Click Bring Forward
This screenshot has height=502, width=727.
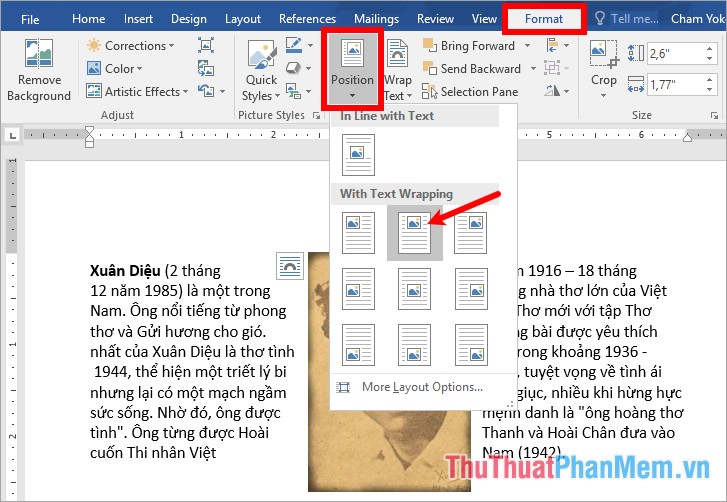click(469, 45)
